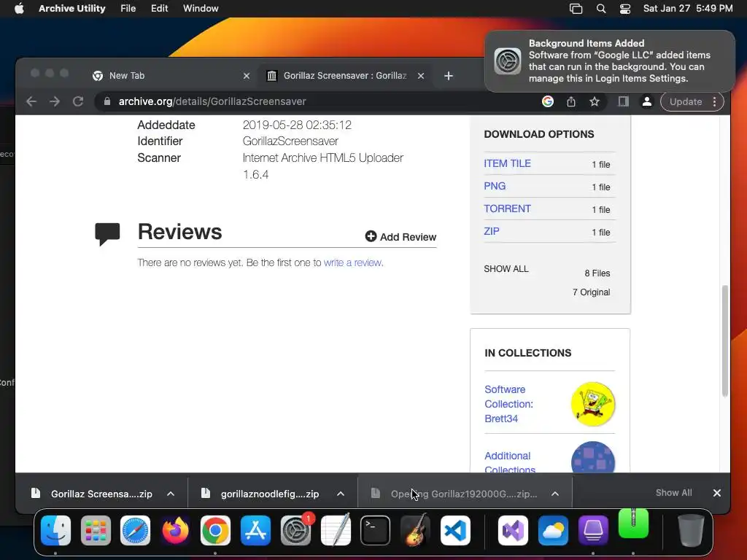747x560 pixels.
Task: Open the Archive Utility menu
Action: pos(72,9)
